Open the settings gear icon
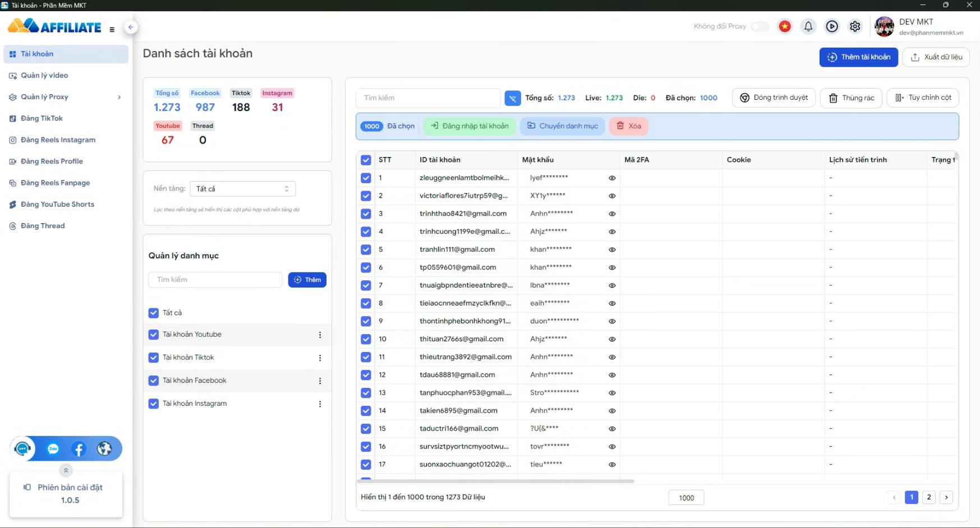This screenshot has height=528, width=980. point(855,26)
